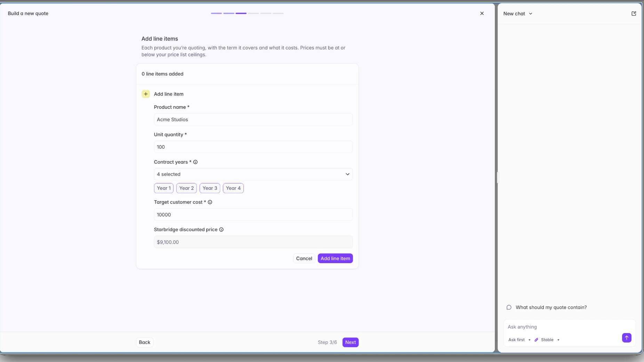The image size is (644, 362).
Task: Go Back to the previous step
Action: [x=145, y=342]
